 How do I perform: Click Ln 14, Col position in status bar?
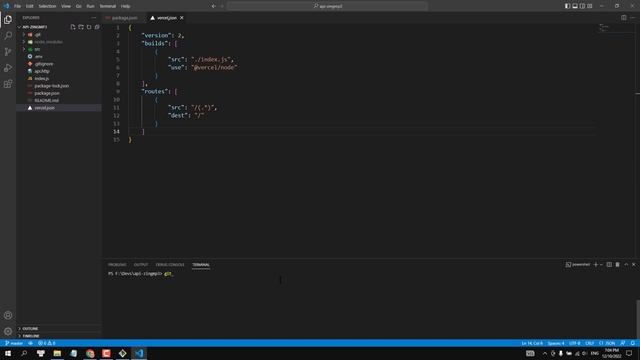click(532, 343)
